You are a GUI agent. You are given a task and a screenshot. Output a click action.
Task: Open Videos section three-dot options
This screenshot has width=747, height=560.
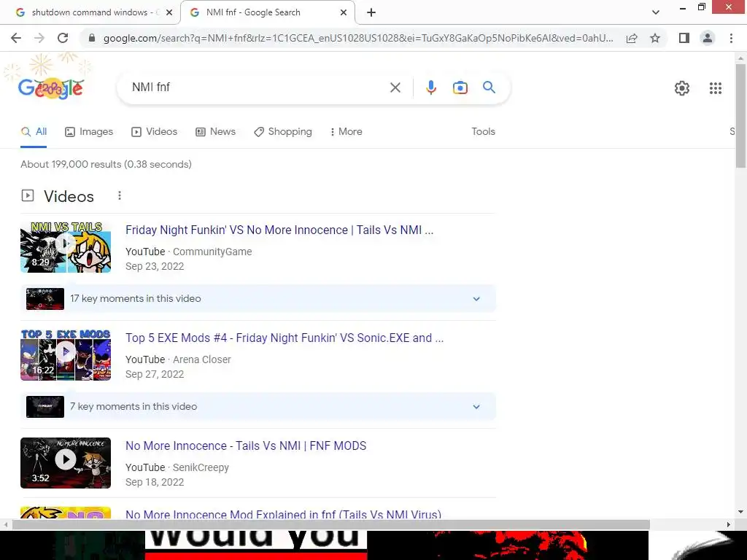click(x=120, y=195)
